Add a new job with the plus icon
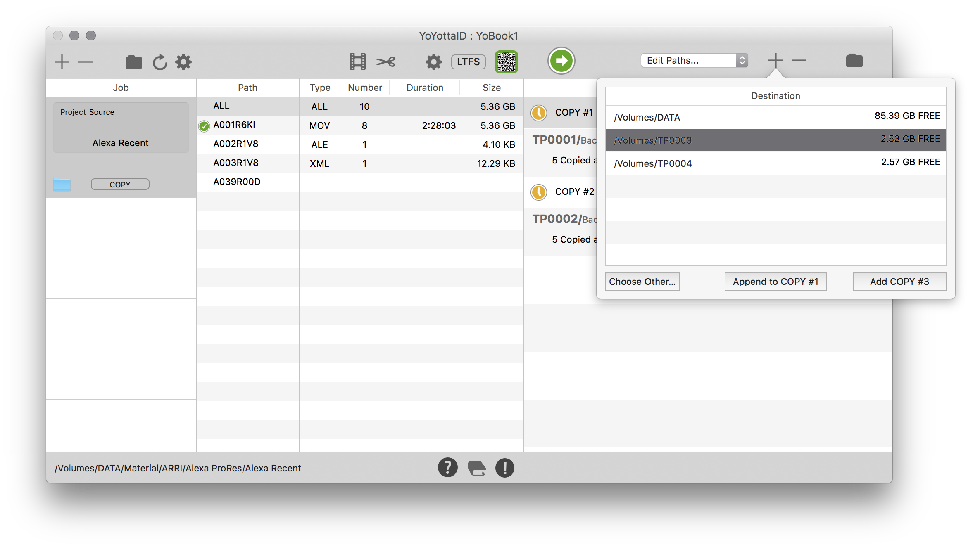The image size is (980, 549). (62, 62)
